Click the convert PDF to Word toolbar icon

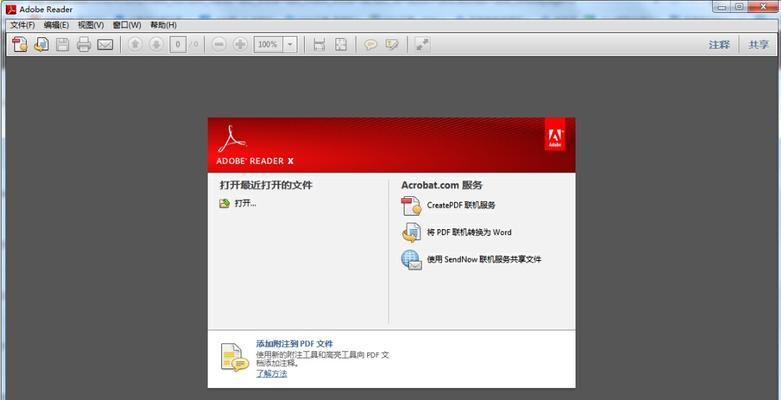[41, 44]
